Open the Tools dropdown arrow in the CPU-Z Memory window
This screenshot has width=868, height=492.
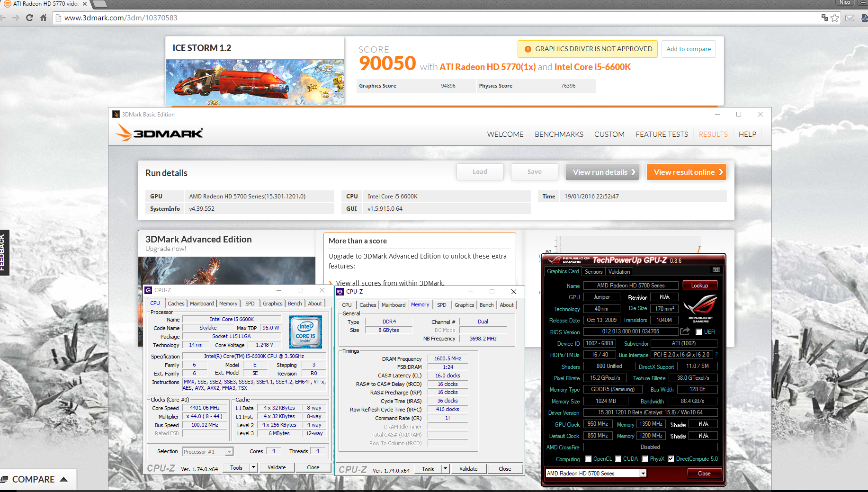pyautogui.click(x=445, y=469)
